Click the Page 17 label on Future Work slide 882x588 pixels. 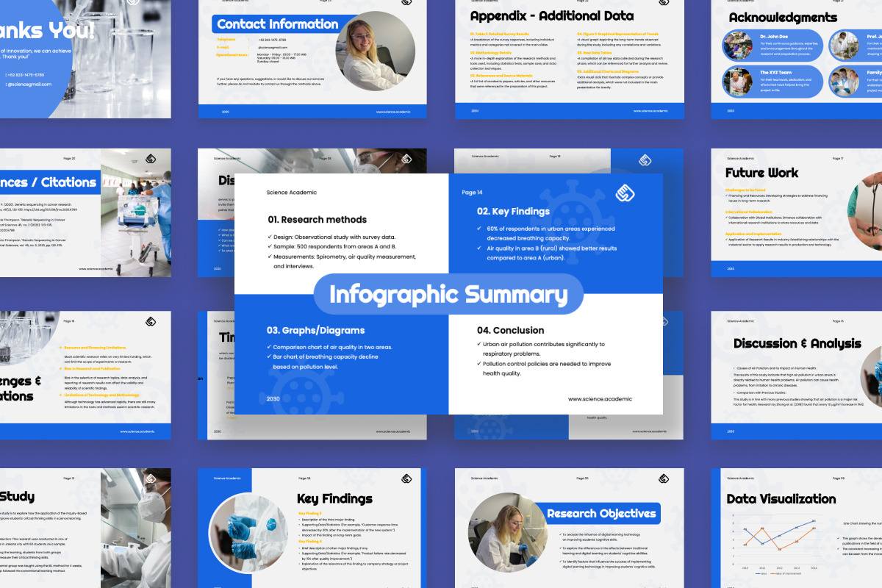pos(837,158)
